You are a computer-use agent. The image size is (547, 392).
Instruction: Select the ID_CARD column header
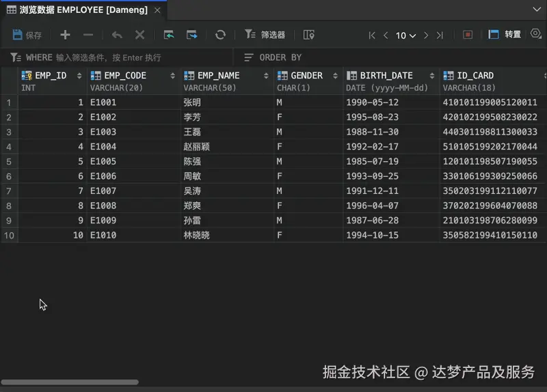point(493,81)
